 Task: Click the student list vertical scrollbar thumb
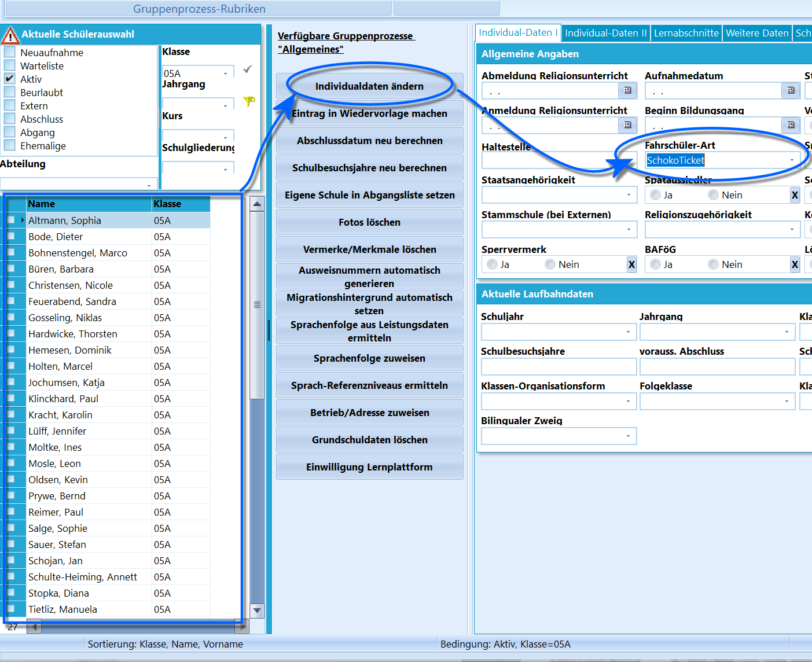point(258,305)
